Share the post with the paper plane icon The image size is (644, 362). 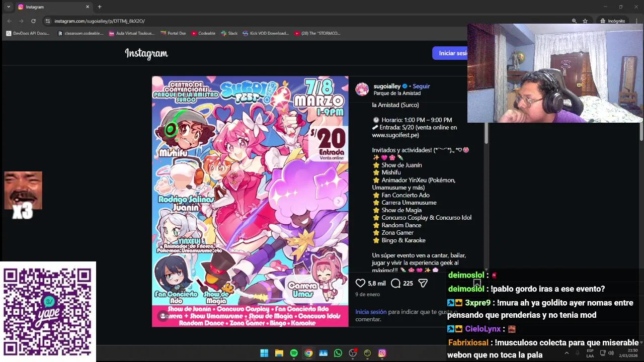click(423, 283)
